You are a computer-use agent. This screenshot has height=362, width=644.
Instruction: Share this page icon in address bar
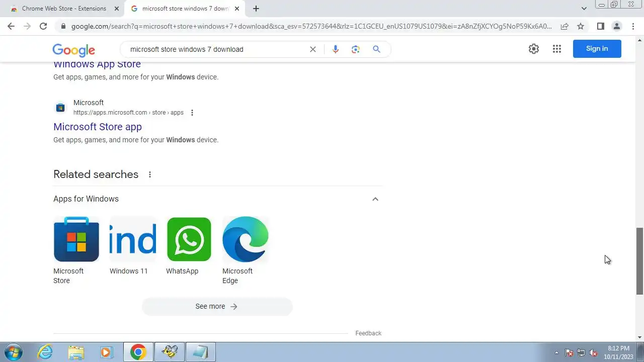(x=565, y=26)
